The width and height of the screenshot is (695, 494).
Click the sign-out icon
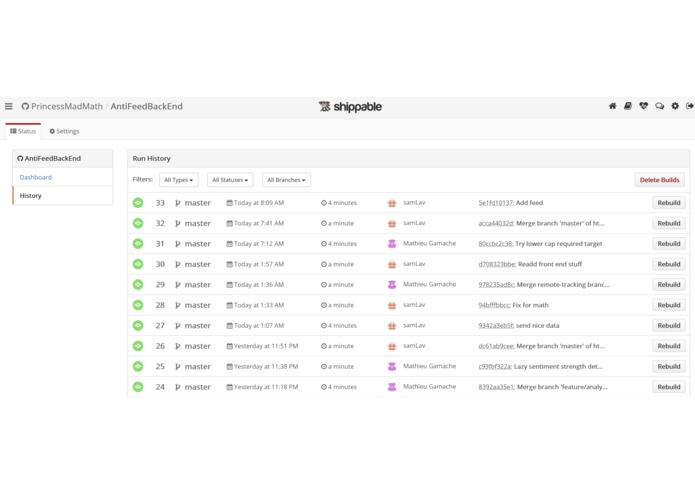click(x=690, y=106)
